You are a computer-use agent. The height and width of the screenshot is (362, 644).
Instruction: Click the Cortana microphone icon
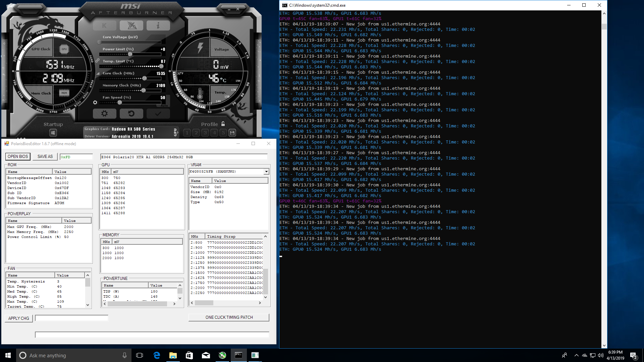(124, 355)
